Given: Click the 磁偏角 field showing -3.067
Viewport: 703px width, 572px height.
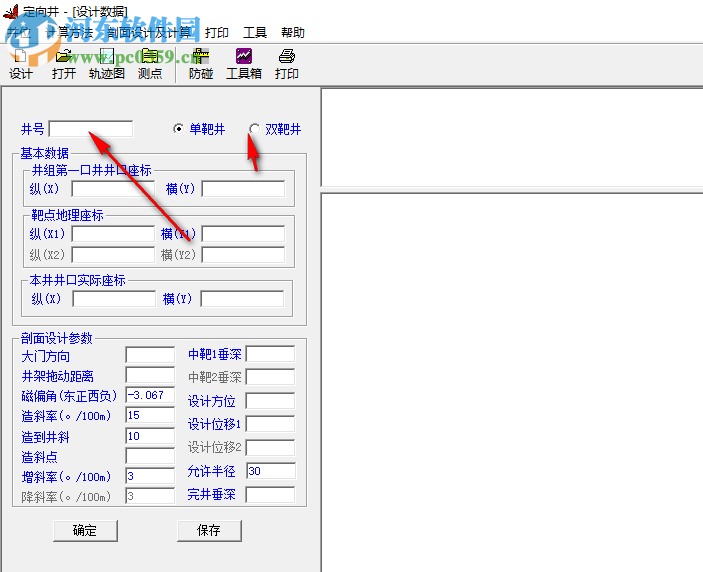Looking at the screenshot, I should (x=150, y=395).
